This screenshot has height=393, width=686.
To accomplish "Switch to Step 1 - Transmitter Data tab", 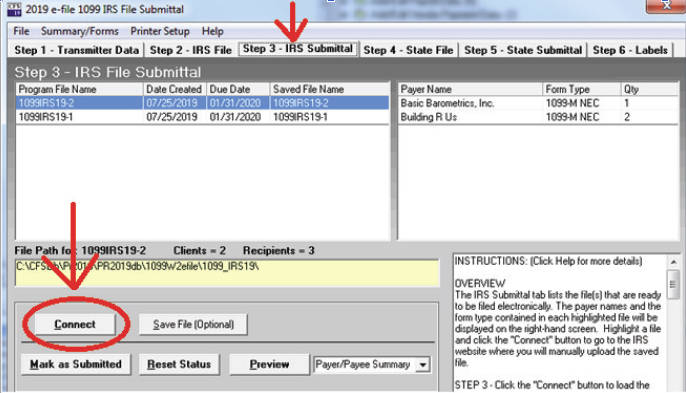I will click(77, 50).
